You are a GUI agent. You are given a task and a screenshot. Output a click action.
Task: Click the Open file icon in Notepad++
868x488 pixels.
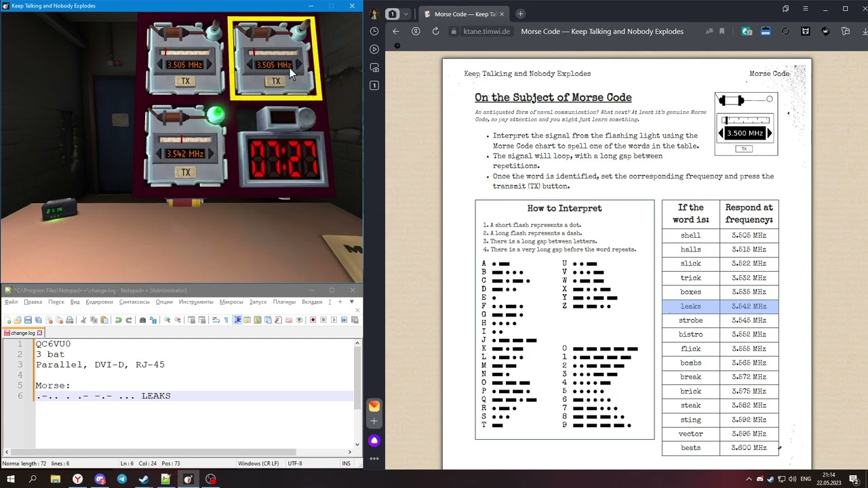tap(18, 320)
